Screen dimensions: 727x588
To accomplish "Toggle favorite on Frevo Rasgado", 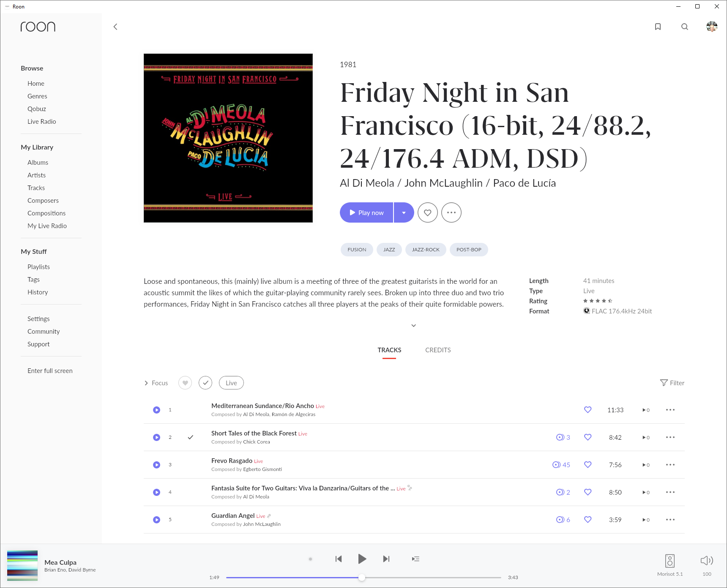I will coord(588,465).
